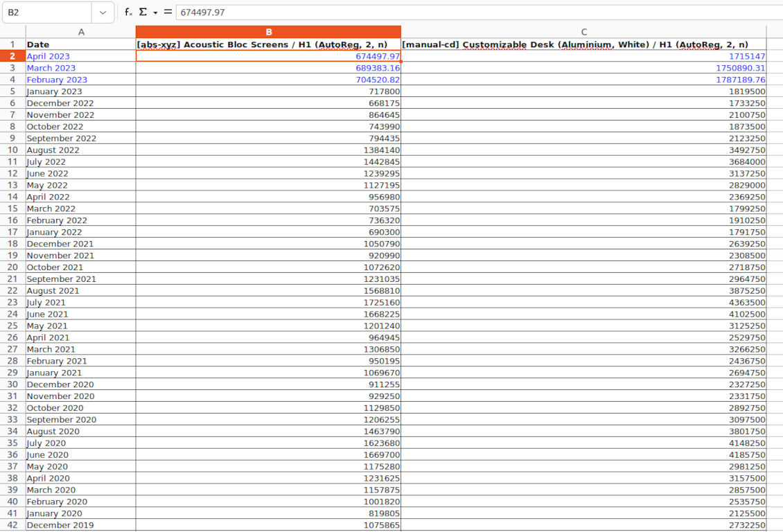Click the Sum sigma icon

(143, 12)
